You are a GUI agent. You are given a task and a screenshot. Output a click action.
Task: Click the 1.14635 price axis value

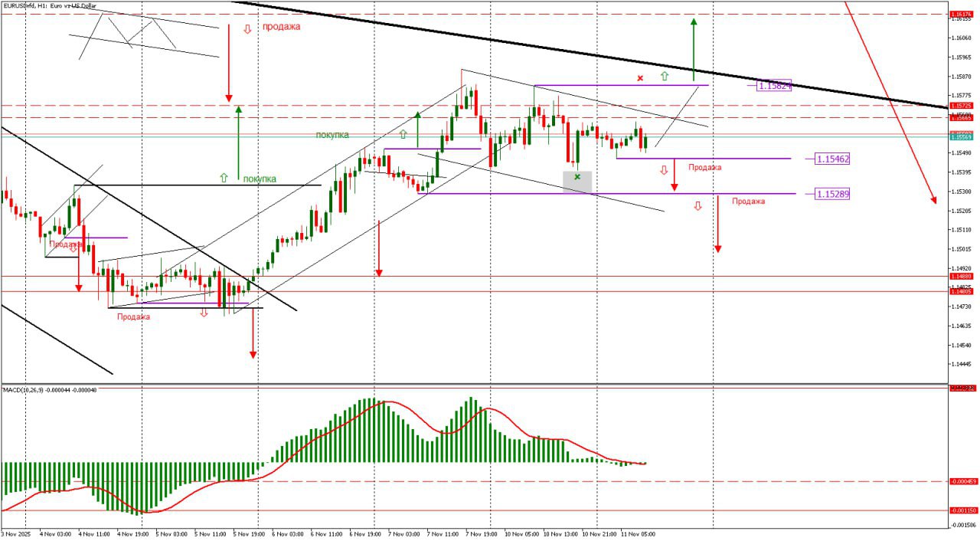[961, 326]
